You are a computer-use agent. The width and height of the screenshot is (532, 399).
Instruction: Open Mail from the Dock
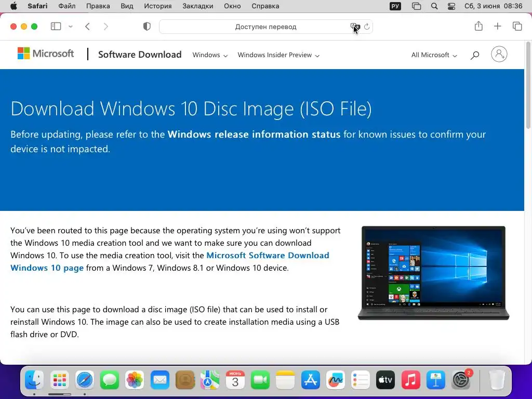(160, 380)
